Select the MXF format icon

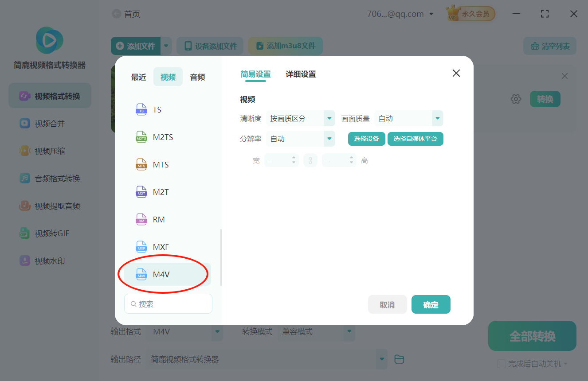(x=141, y=247)
